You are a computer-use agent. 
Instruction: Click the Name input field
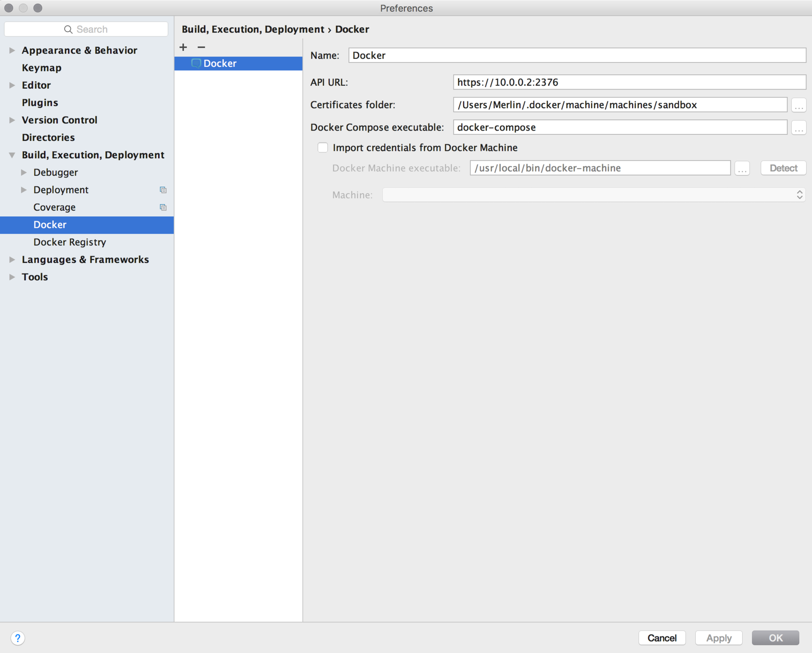[x=578, y=55]
